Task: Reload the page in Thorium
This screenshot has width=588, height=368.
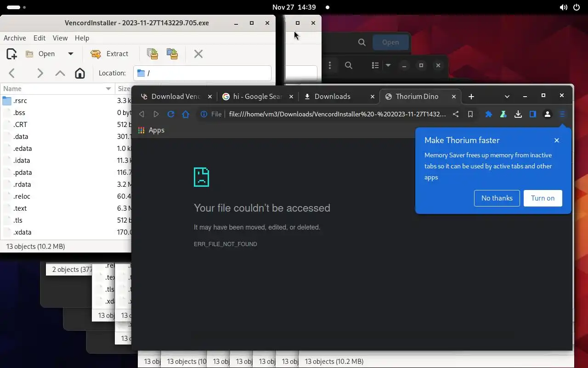Action: (x=171, y=114)
